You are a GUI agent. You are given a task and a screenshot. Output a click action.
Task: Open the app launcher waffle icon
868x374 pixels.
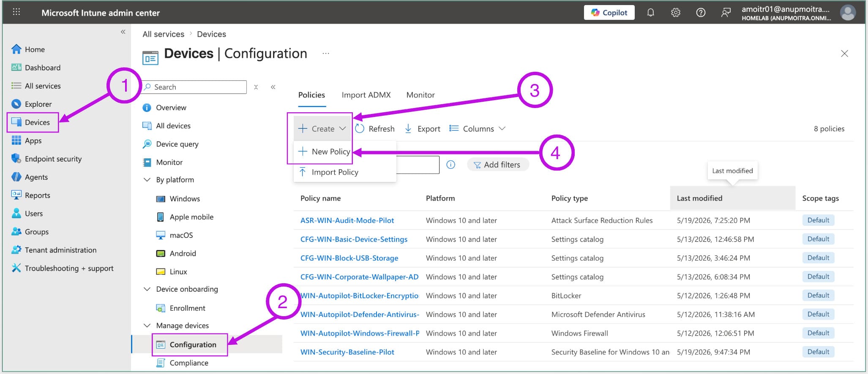[x=16, y=12]
